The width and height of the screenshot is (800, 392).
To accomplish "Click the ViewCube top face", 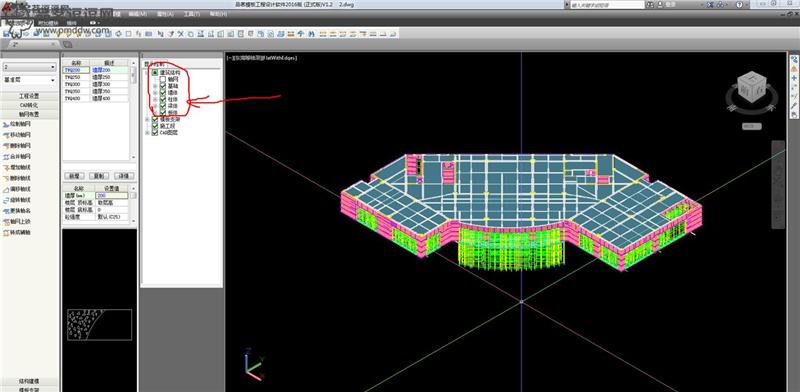I will pyautogui.click(x=752, y=78).
